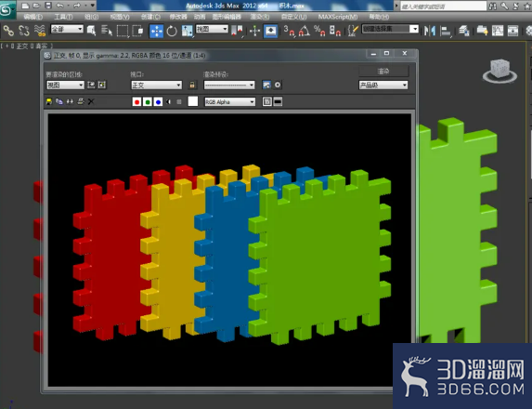Open the Graphite Modeling Tools ribbon icon
532x409 pixels.
482,31
